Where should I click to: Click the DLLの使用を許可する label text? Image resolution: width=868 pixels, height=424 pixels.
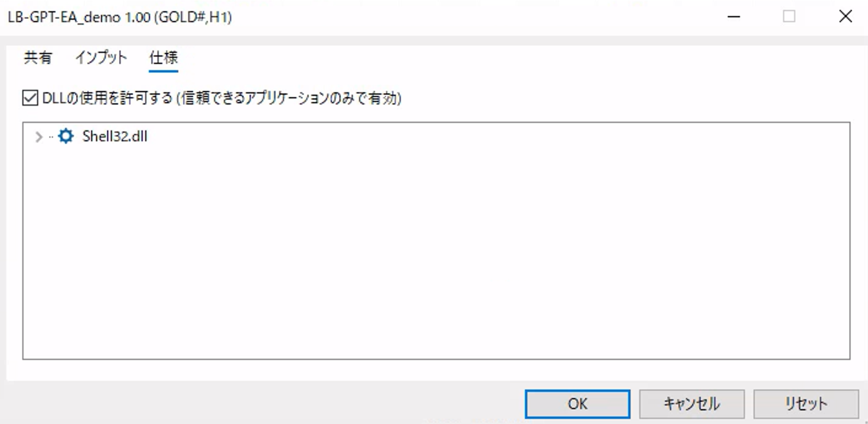[107, 98]
